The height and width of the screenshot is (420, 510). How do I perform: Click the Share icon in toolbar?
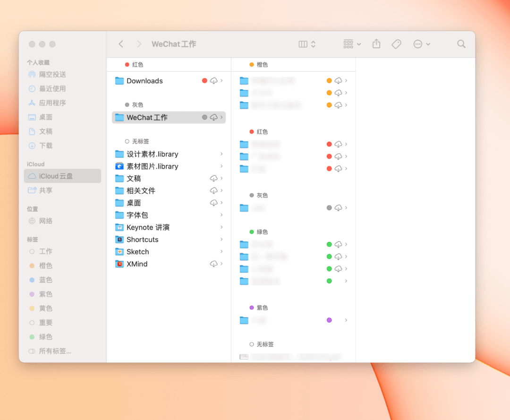click(x=376, y=43)
